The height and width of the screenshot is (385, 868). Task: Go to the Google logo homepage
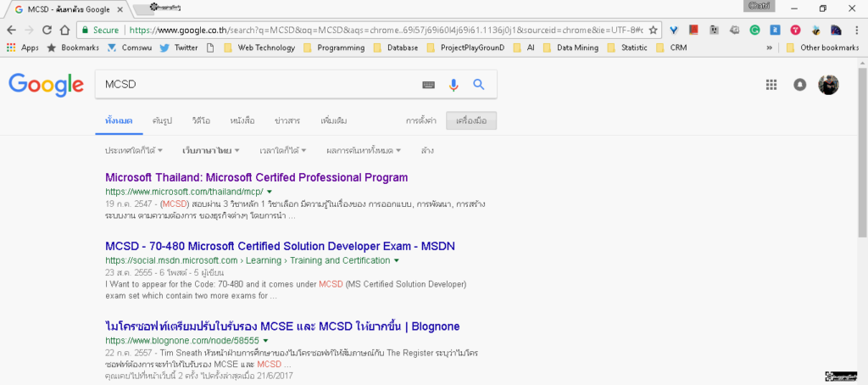[46, 85]
